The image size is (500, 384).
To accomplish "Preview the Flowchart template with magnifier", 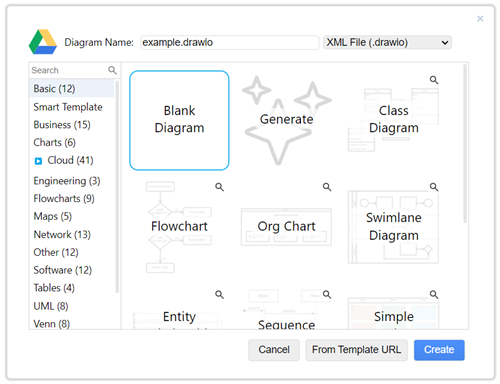I will (219, 187).
